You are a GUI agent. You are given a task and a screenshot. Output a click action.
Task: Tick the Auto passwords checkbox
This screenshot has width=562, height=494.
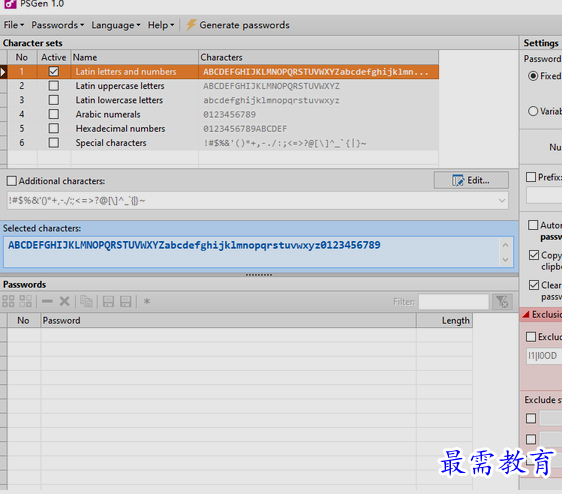click(533, 225)
